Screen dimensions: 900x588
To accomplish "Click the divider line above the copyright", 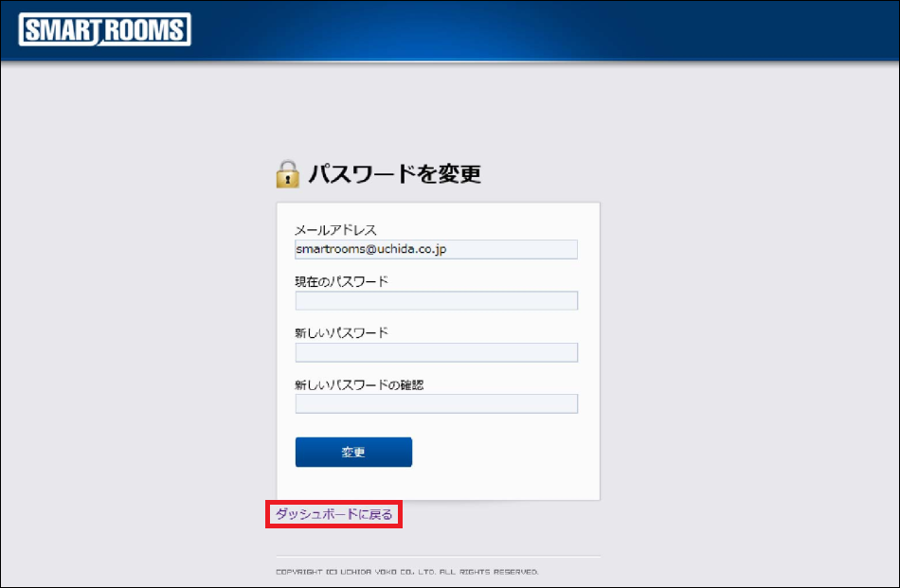I will click(438, 556).
